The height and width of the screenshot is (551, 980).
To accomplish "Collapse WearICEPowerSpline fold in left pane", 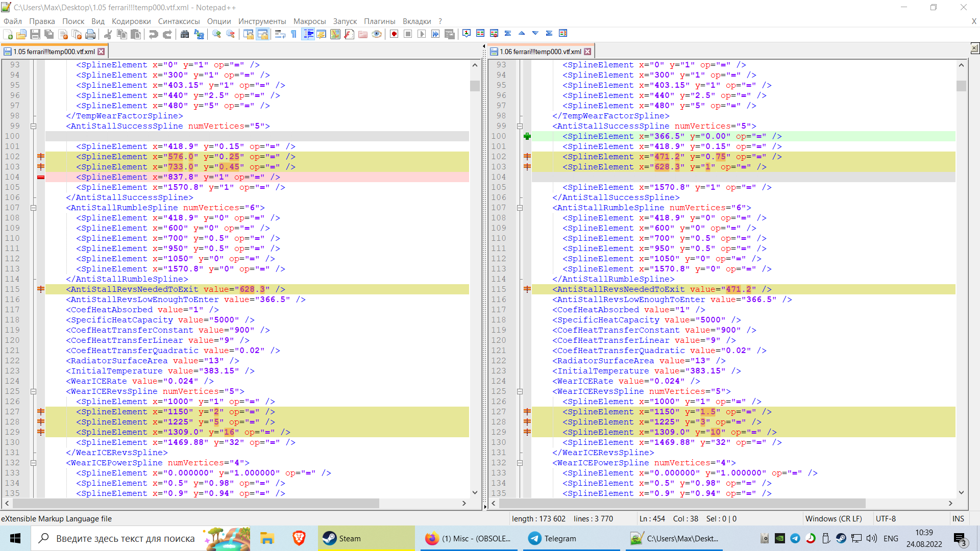I will pyautogui.click(x=33, y=463).
